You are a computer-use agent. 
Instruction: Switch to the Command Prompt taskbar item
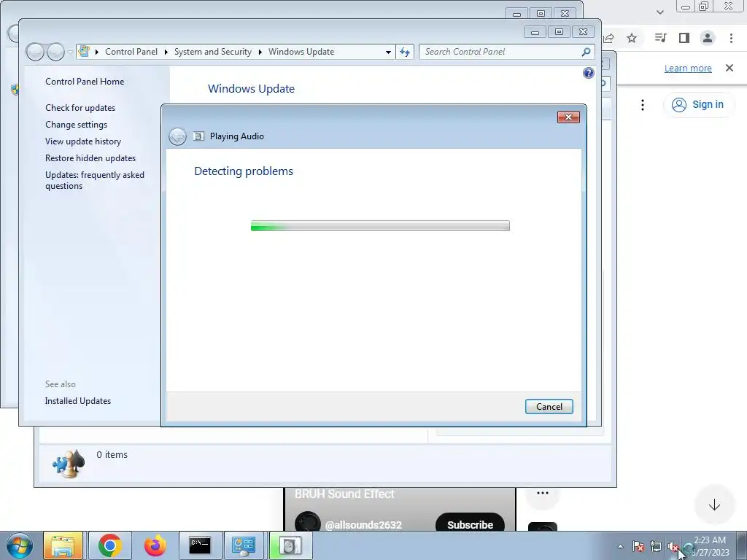pos(200,545)
